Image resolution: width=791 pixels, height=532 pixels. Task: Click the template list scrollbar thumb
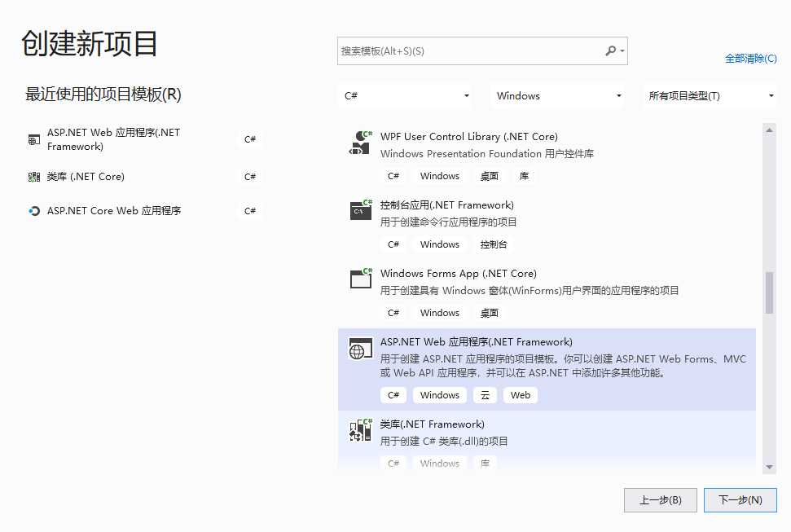[x=769, y=292]
